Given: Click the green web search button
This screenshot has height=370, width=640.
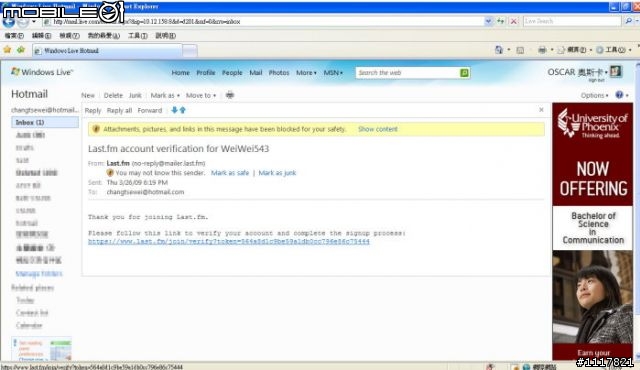Looking at the screenshot, I should [x=464, y=73].
